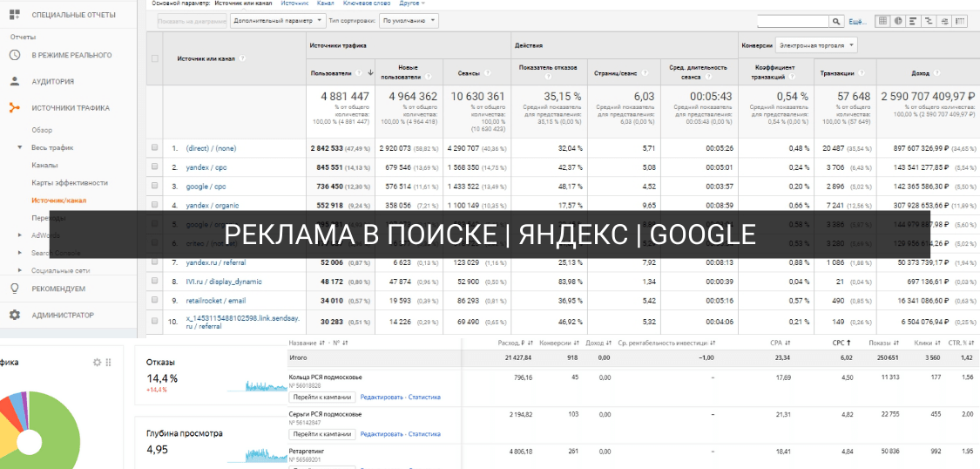Click the Администратор gear icon

click(x=15, y=316)
